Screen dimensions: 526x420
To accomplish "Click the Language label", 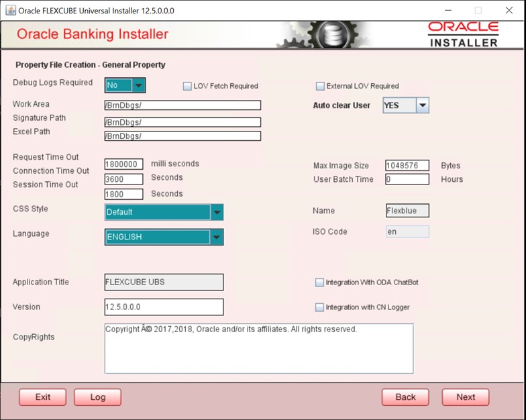I will [x=31, y=233].
